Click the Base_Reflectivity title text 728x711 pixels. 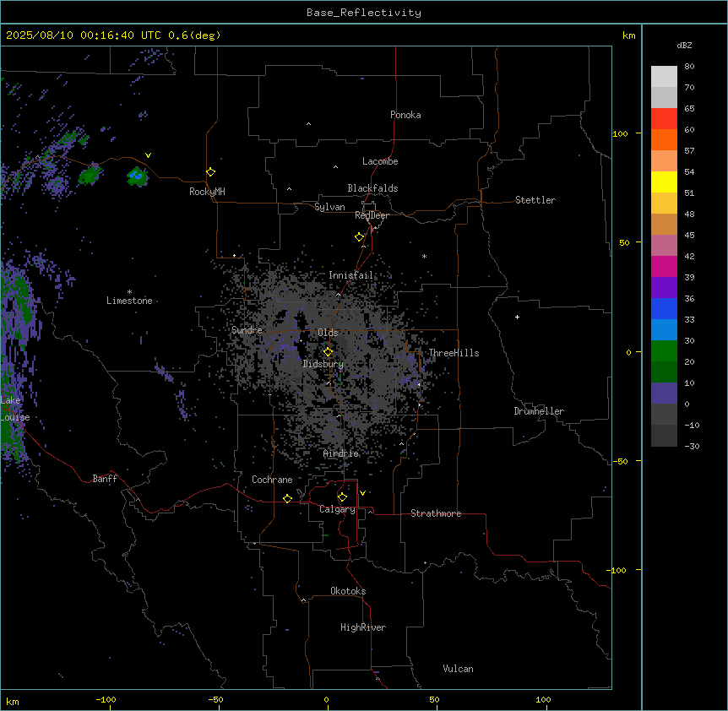(364, 13)
